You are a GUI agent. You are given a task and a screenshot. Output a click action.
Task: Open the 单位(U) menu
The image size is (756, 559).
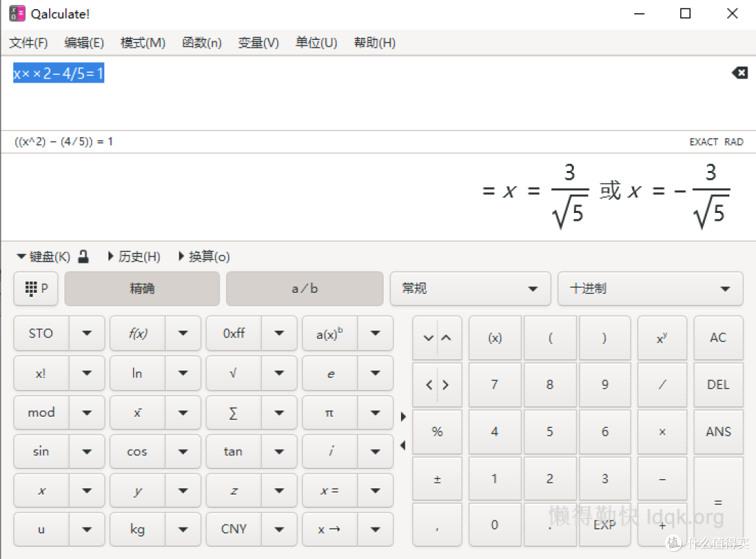(x=316, y=43)
